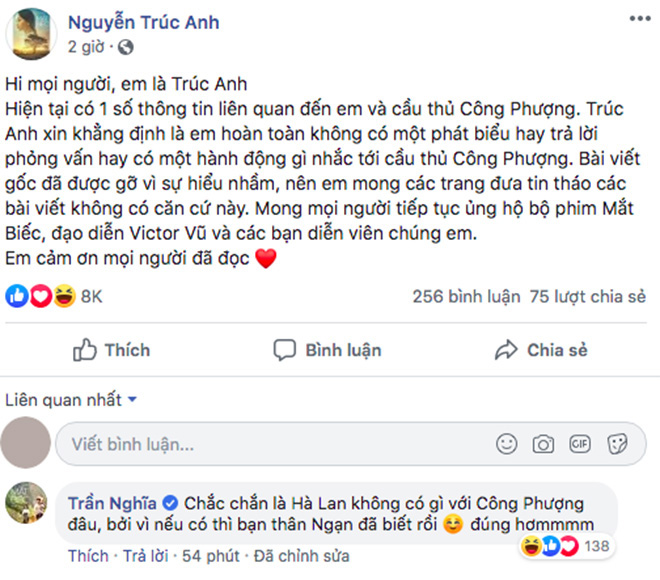
Task: Share the post with Chia sẻ button
Action: point(541,350)
